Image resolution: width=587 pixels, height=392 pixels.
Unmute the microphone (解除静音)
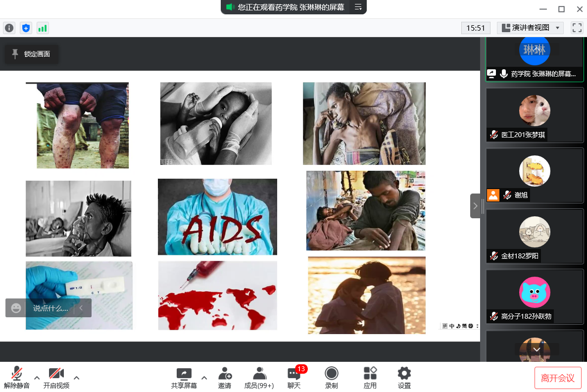(x=17, y=378)
